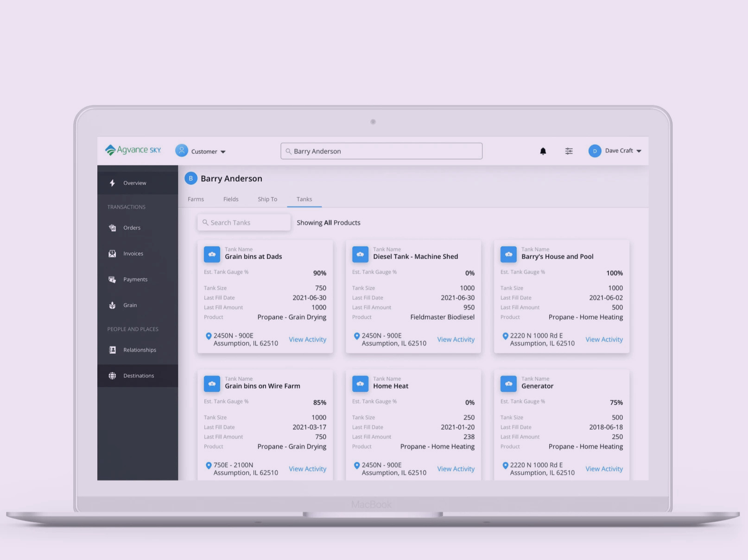This screenshot has width=748, height=560.
Task: Click the 2021-06-02 last fill date
Action: [606, 298]
